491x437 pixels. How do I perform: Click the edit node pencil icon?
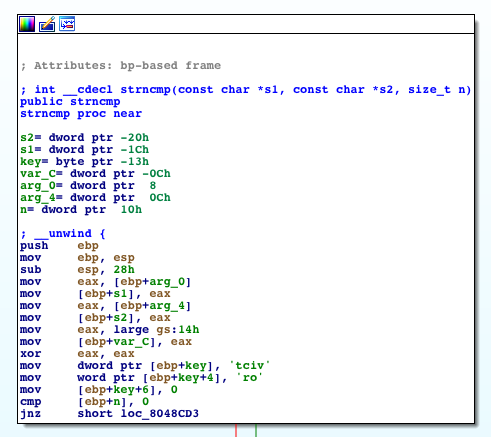click(x=47, y=24)
